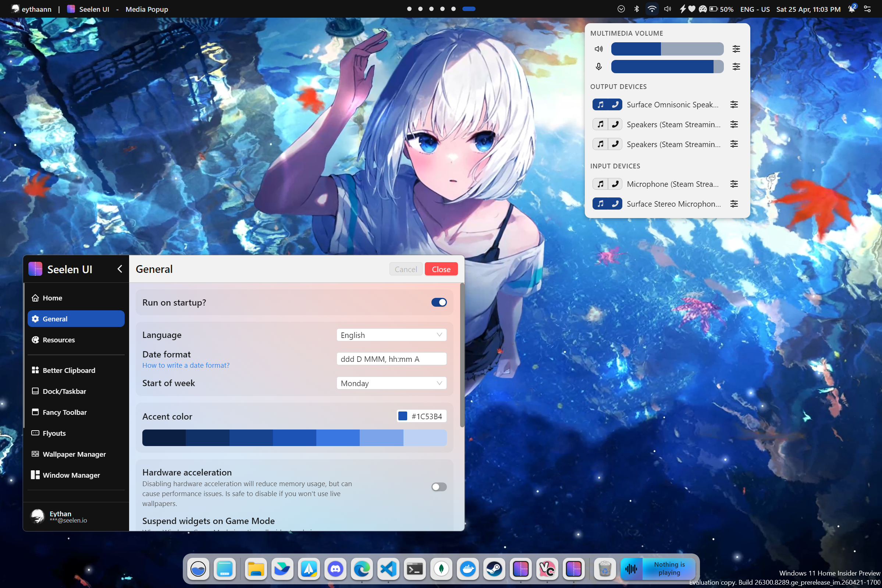
Task: Open settings for Microphone (Steam Streaming) device
Action: coord(734,184)
